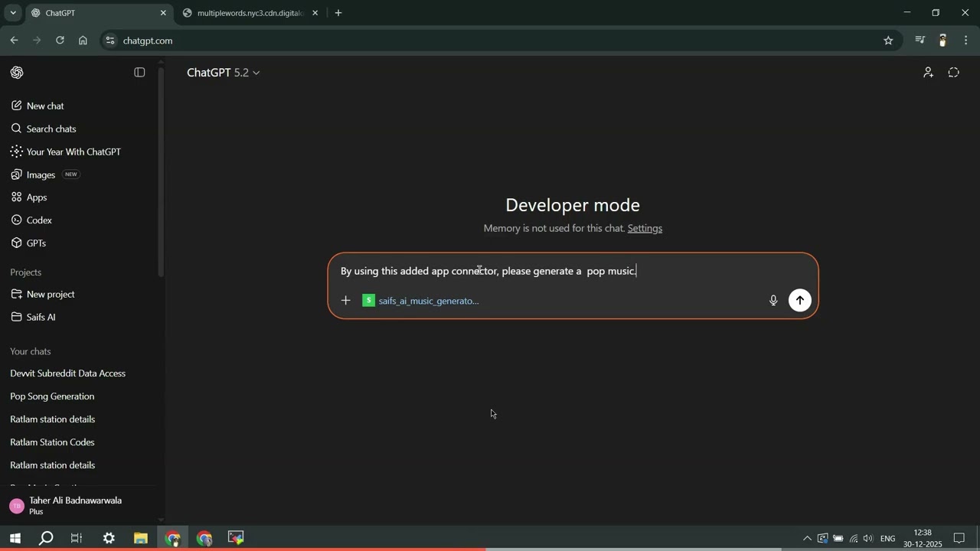Click the add people icon at top right

pyautogui.click(x=928, y=73)
